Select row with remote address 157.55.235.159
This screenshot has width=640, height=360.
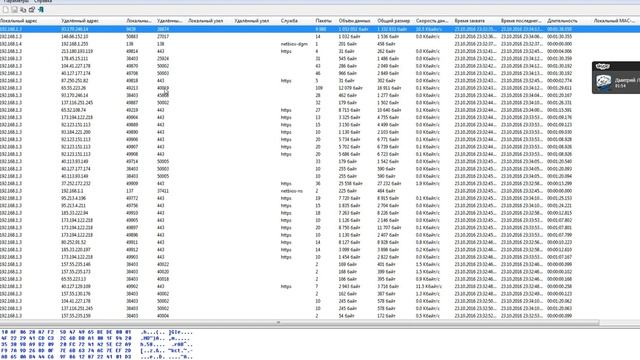(320, 316)
